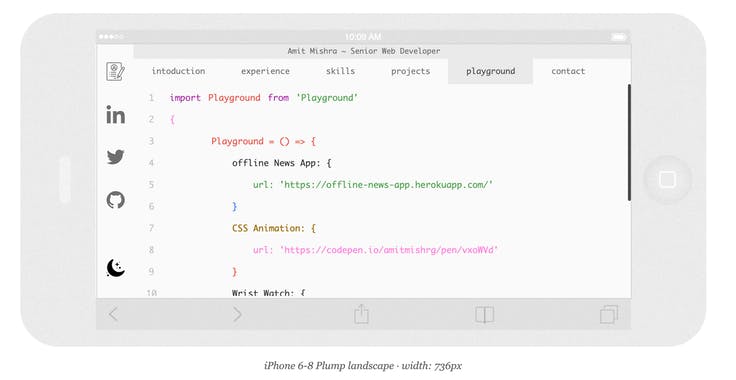Click the page title 'Amit Mishra - Senior Web Developer'
Viewport: 736px width, 380px height.
click(x=364, y=51)
